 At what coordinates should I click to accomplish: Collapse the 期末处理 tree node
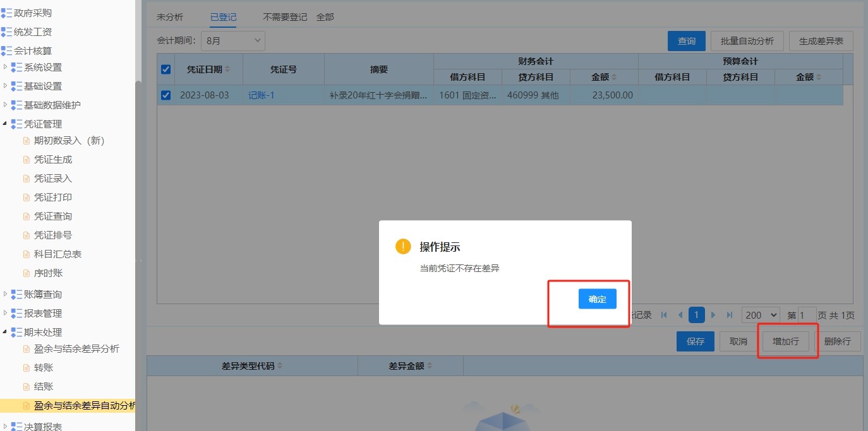[6, 332]
